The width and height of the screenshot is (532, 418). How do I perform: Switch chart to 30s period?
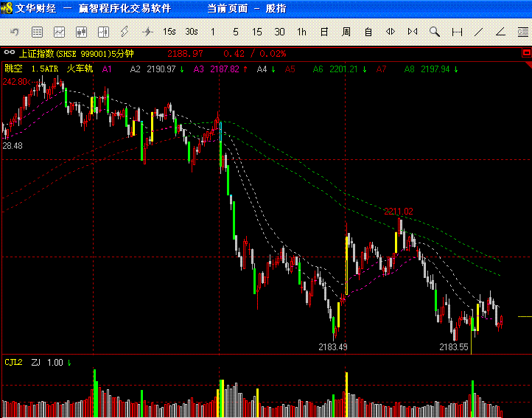pyautogui.click(x=192, y=32)
